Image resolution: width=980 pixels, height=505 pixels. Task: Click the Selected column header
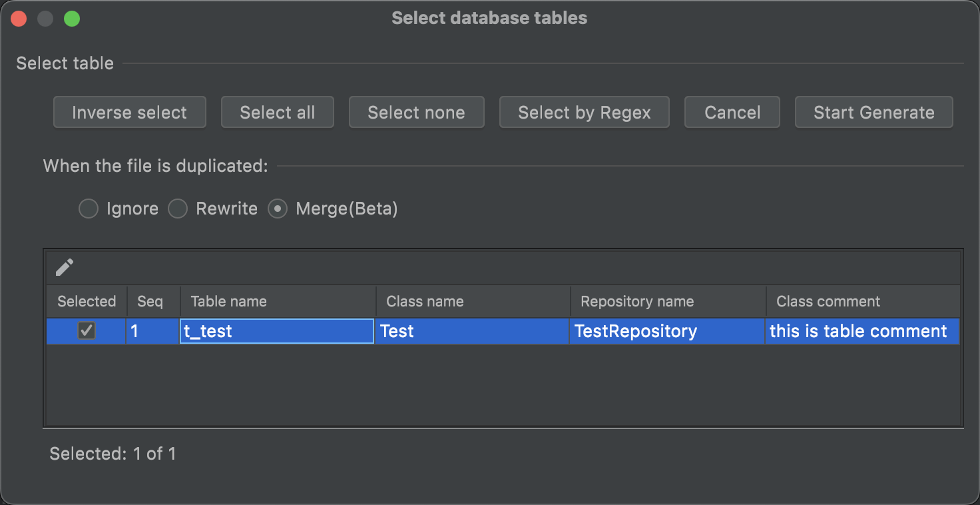[x=87, y=301]
